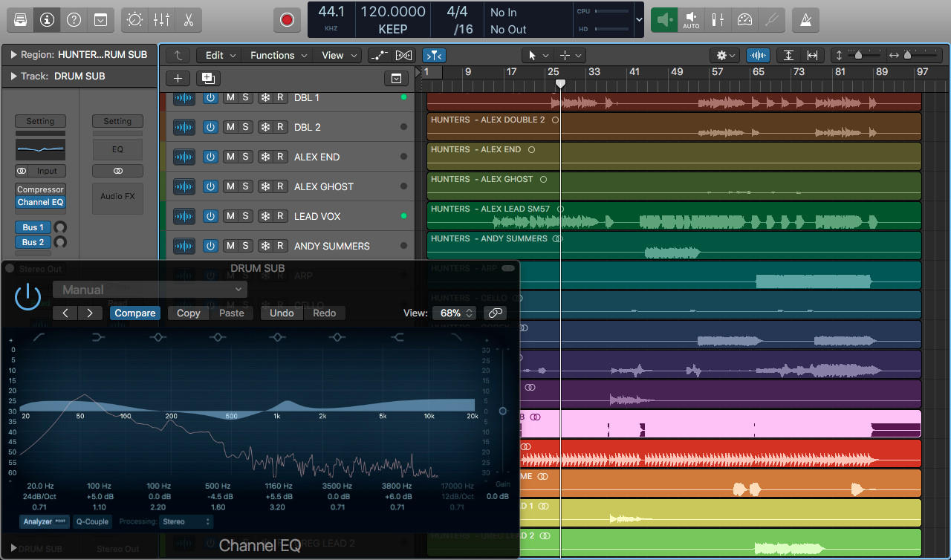Open the Edit menu in tracks area

(220, 55)
